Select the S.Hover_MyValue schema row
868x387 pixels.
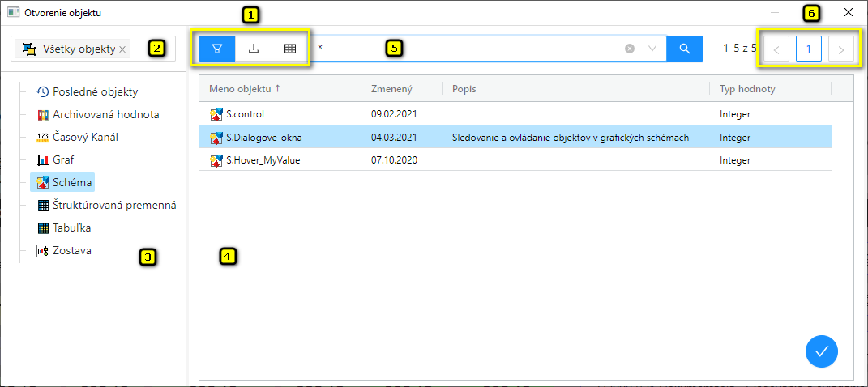point(263,160)
